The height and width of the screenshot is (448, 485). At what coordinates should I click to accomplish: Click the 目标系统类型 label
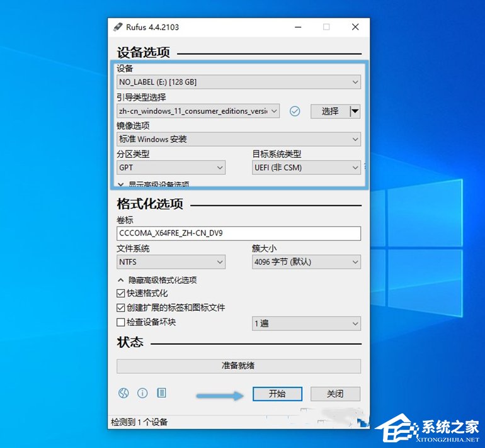tap(277, 154)
